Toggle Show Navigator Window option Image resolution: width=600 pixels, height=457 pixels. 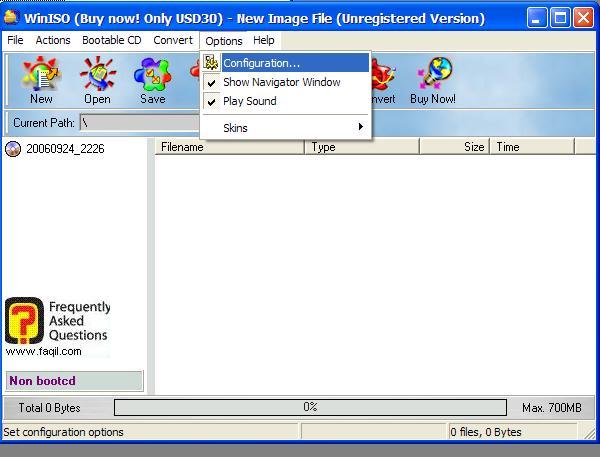pos(281,82)
